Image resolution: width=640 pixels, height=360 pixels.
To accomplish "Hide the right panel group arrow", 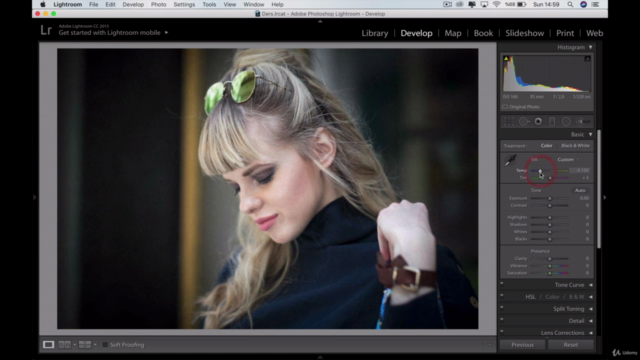I will coord(604,197).
